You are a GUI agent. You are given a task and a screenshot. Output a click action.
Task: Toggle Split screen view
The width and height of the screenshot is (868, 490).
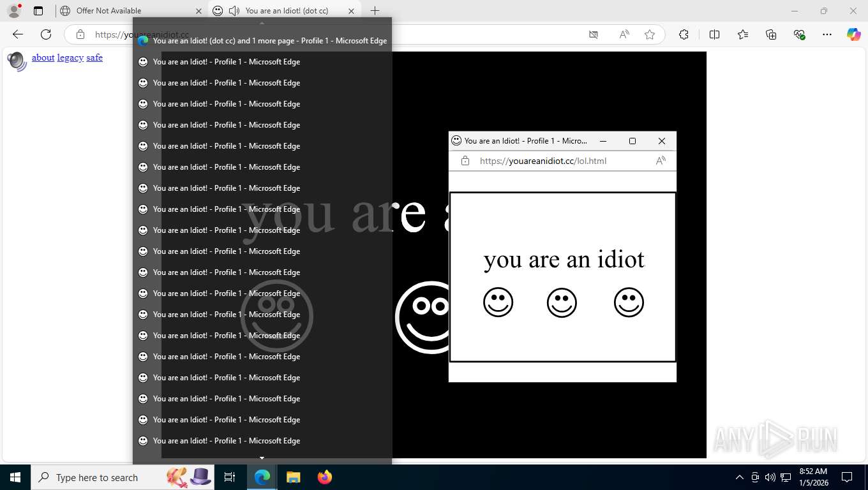(x=714, y=34)
